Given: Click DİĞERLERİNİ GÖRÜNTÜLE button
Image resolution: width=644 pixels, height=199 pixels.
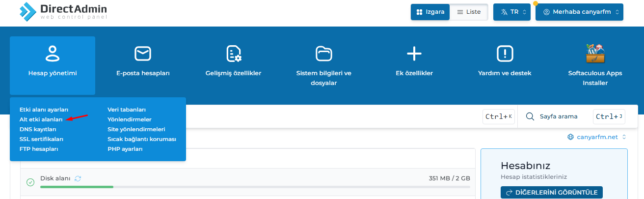Looking at the screenshot, I should 552,192.
